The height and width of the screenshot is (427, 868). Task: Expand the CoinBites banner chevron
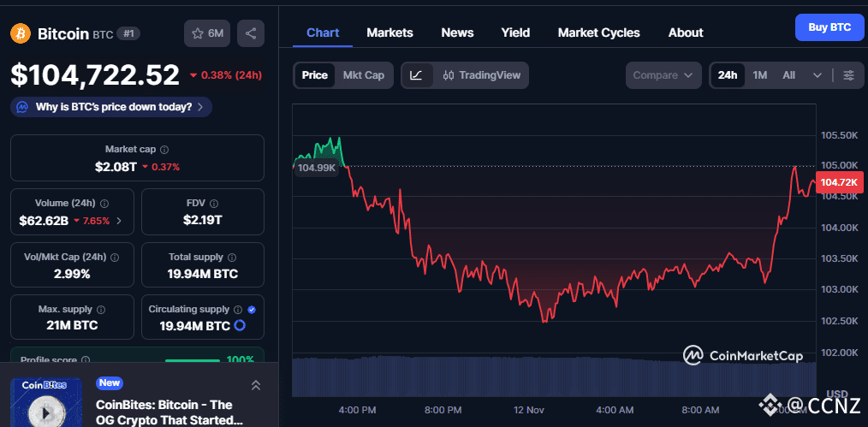point(255,386)
